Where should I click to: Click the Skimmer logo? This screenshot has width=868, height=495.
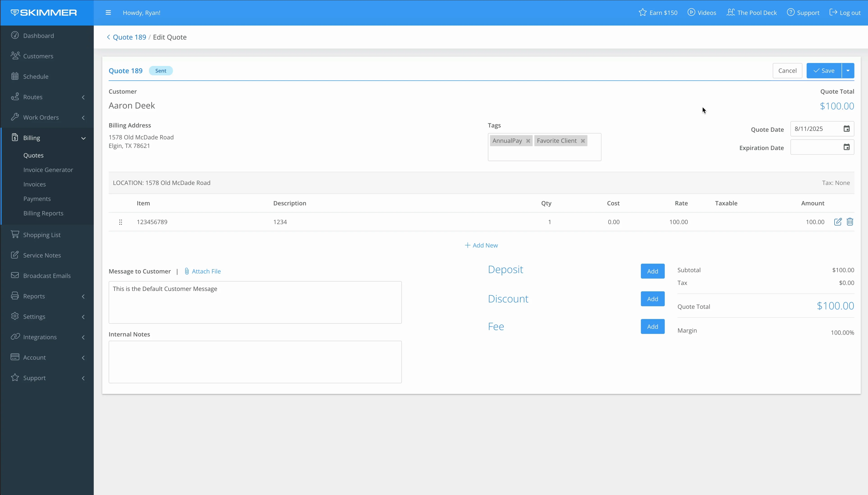[44, 13]
